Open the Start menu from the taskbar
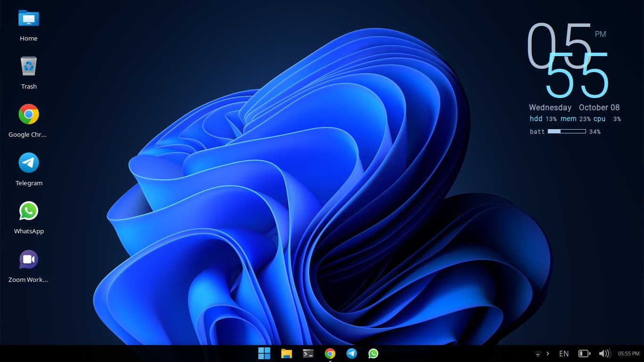The image size is (644, 362). pyautogui.click(x=264, y=354)
